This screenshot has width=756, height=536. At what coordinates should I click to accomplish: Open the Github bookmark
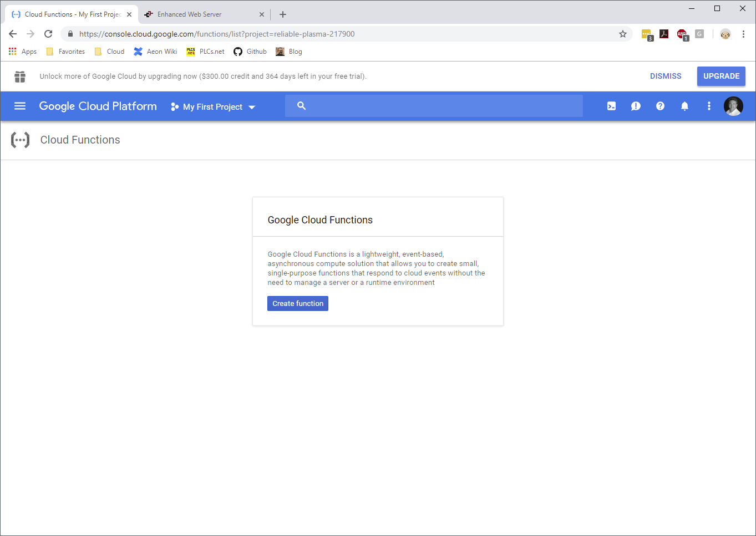coord(250,52)
